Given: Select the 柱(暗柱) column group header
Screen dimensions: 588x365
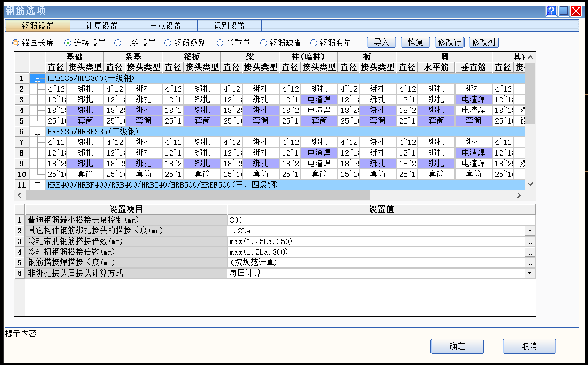Looking at the screenshot, I should [308, 56].
